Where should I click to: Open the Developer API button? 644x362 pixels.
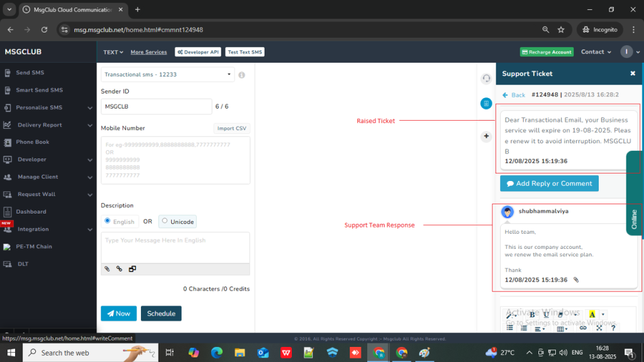click(198, 52)
